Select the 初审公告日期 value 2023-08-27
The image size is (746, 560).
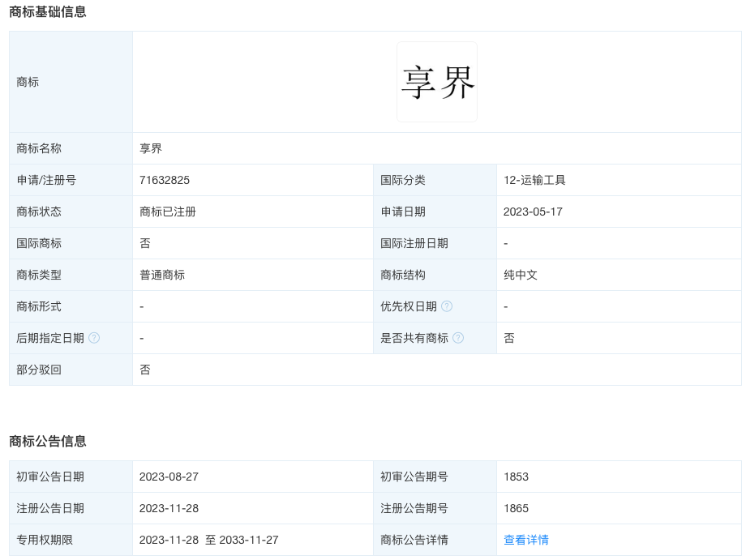click(169, 477)
